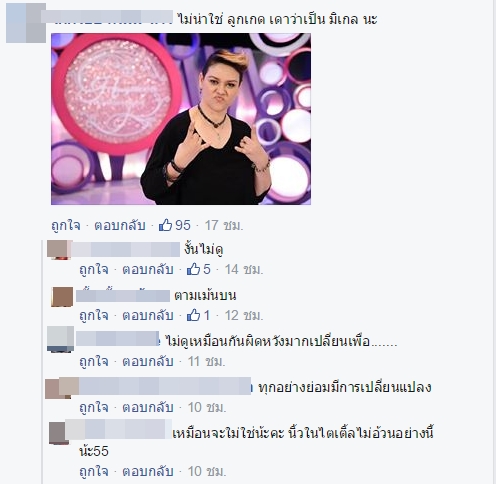Like the งั้นไม่ดู reply via ถูกใจ

click(94, 269)
